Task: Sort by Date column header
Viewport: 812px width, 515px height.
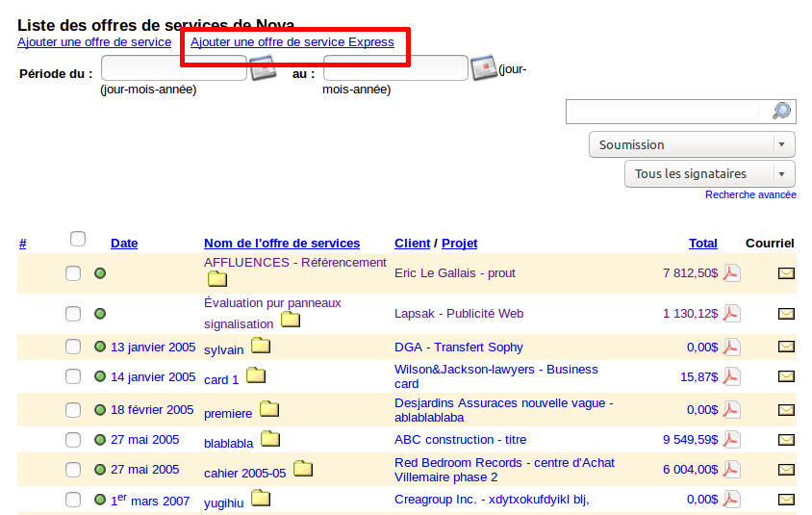Action: [124, 244]
